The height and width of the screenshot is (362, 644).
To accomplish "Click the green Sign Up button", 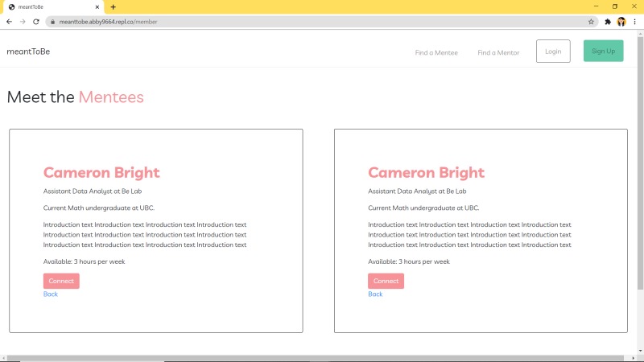I will pos(603,51).
